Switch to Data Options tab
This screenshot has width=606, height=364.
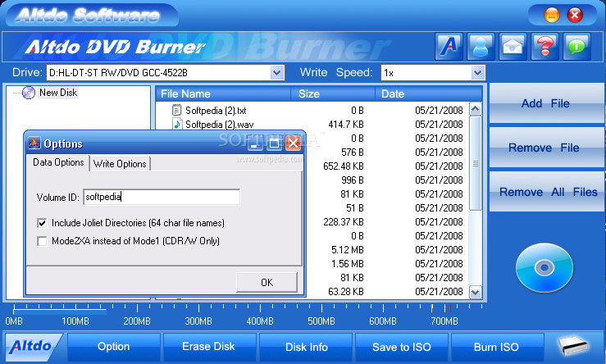pyautogui.click(x=58, y=162)
